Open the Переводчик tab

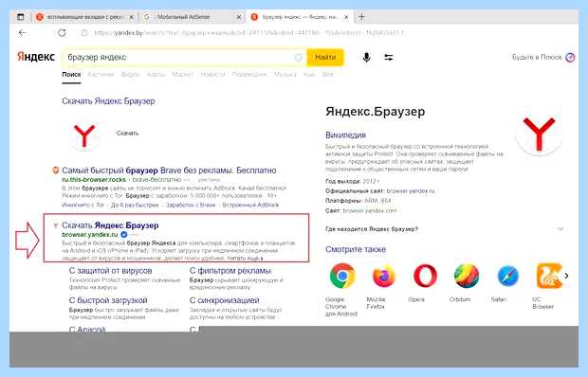click(x=249, y=75)
